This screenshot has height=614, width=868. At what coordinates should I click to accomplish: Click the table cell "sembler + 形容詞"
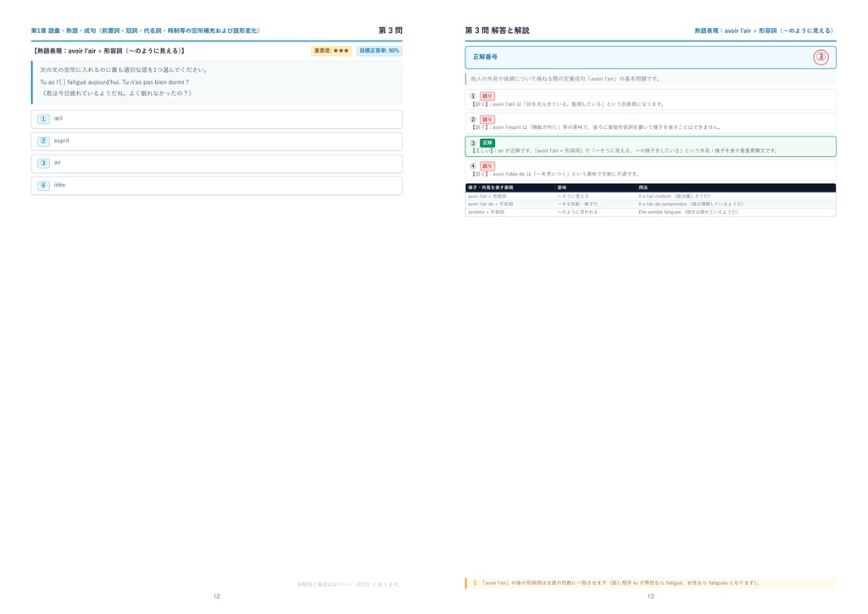click(x=486, y=212)
